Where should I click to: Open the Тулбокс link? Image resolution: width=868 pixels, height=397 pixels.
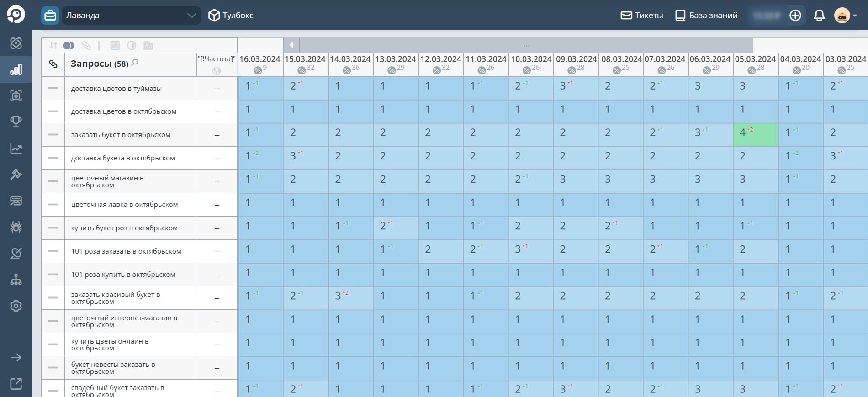point(231,16)
